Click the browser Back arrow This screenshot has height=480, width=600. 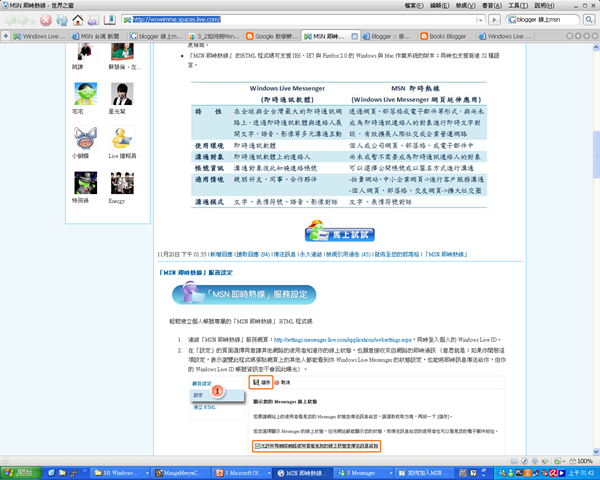click(10, 20)
